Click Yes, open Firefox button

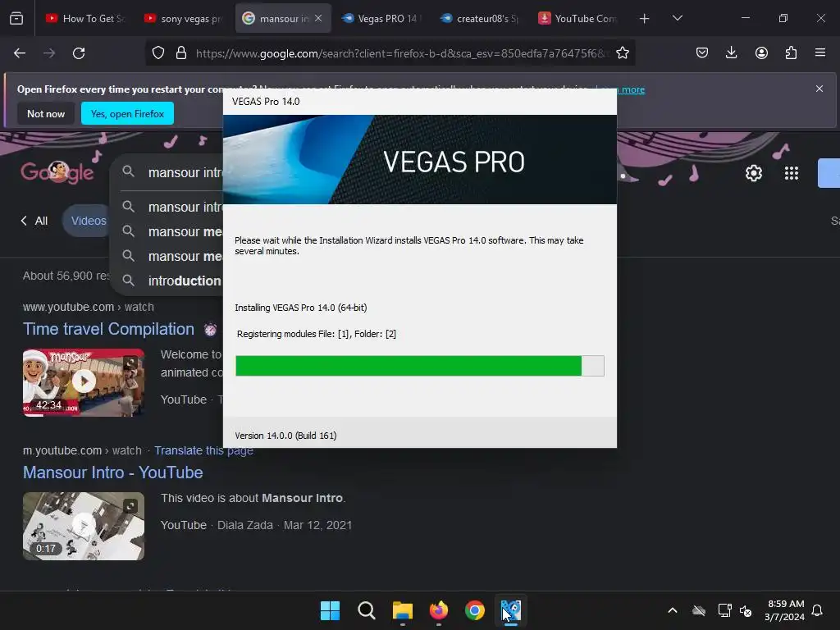click(127, 113)
